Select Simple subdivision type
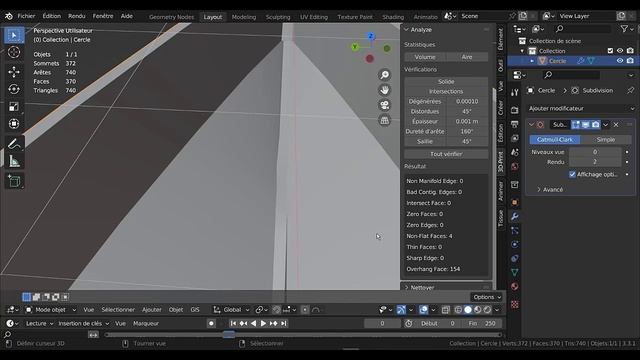The width and height of the screenshot is (640, 360). (x=606, y=140)
